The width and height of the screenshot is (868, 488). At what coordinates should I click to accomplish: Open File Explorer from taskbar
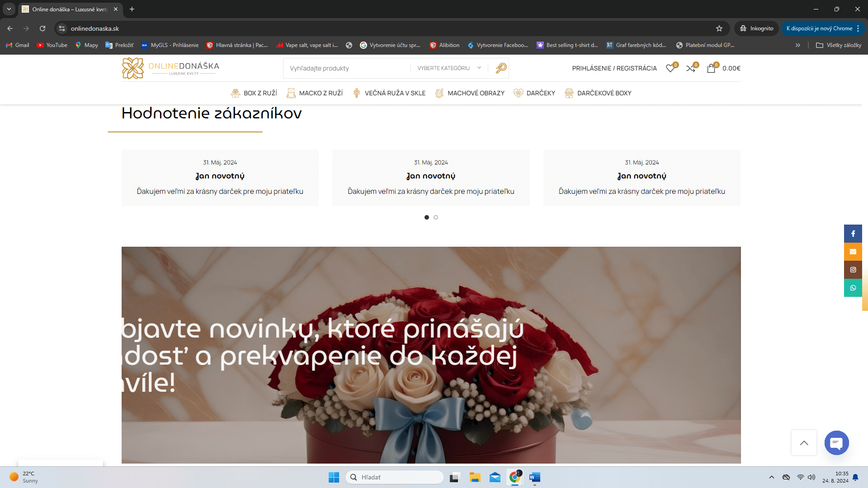click(x=475, y=477)
